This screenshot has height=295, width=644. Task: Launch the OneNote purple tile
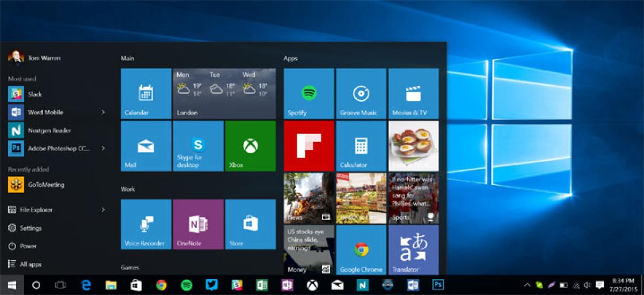(198, 224)
